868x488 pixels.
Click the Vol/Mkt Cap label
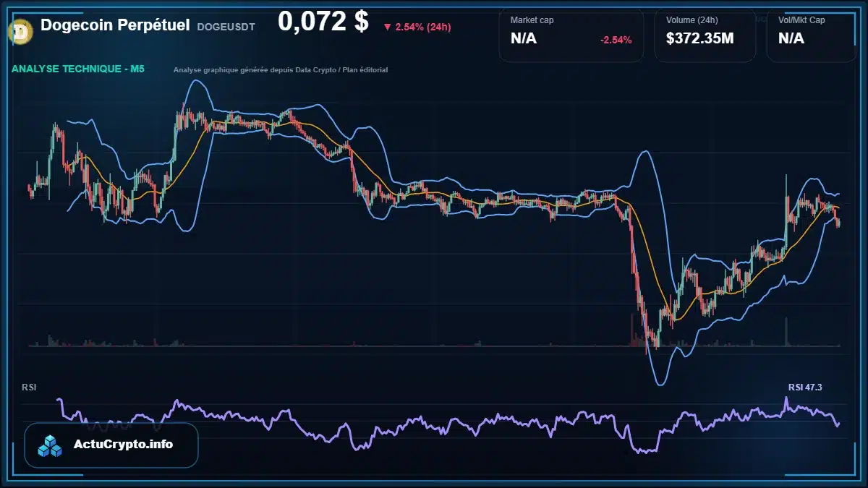801,20
